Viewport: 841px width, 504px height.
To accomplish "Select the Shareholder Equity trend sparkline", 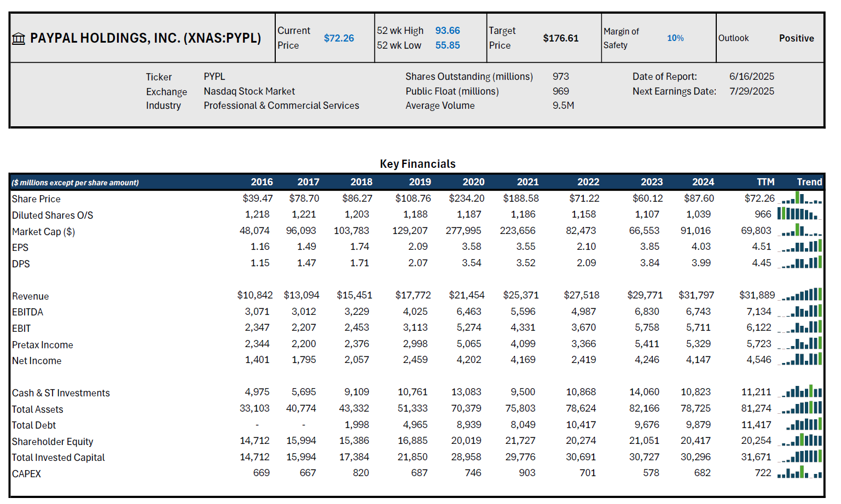I will [799, 441].
